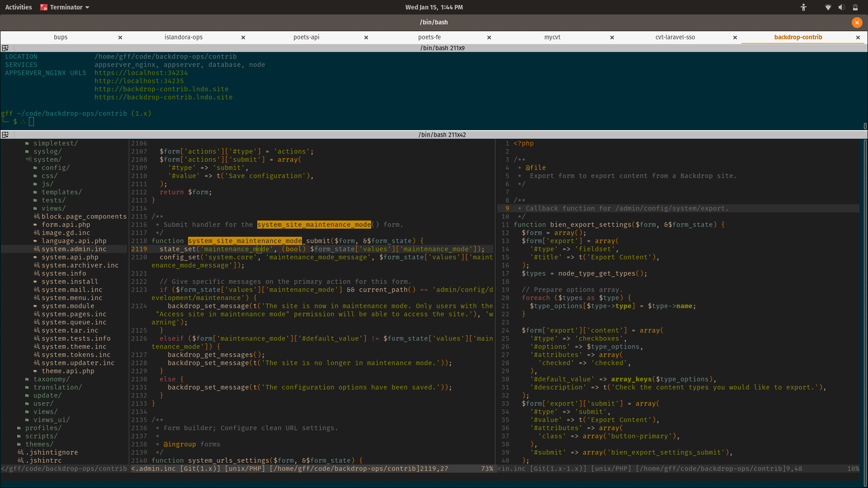Open the Terminator app menu
Viewport: 868px width, 488px height.
pos(66,7)
